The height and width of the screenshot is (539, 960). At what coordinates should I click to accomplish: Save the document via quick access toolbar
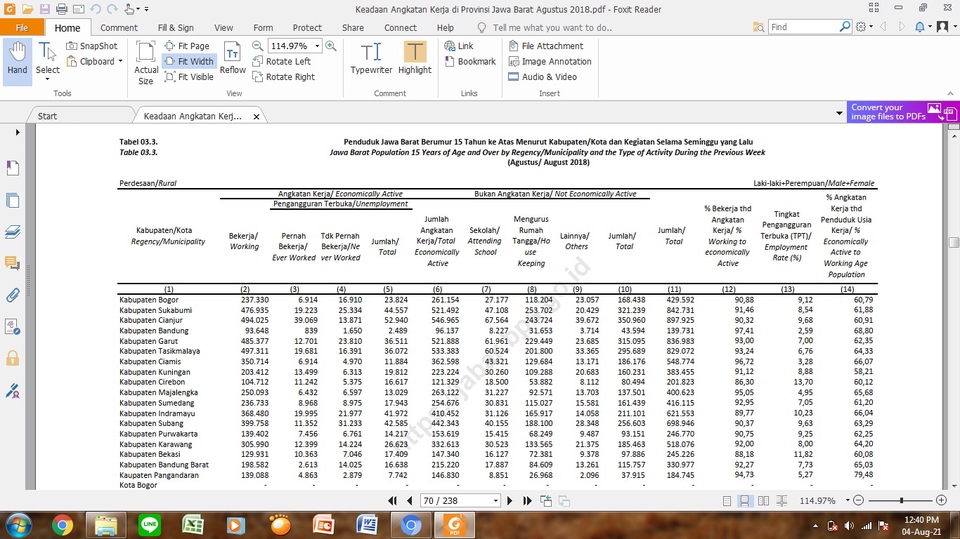click(44, 9)
